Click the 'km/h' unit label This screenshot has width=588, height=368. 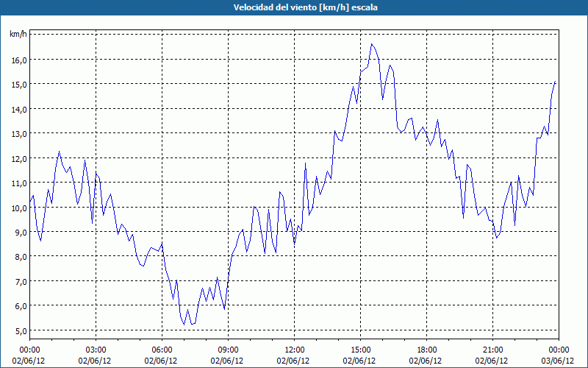click(x=18, y=34)
